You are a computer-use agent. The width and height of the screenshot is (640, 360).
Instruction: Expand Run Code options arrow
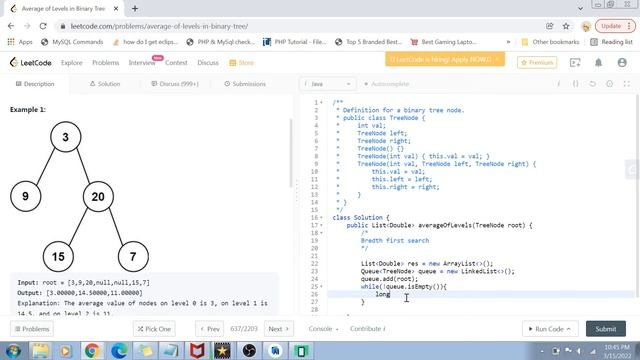pos(569,329)
